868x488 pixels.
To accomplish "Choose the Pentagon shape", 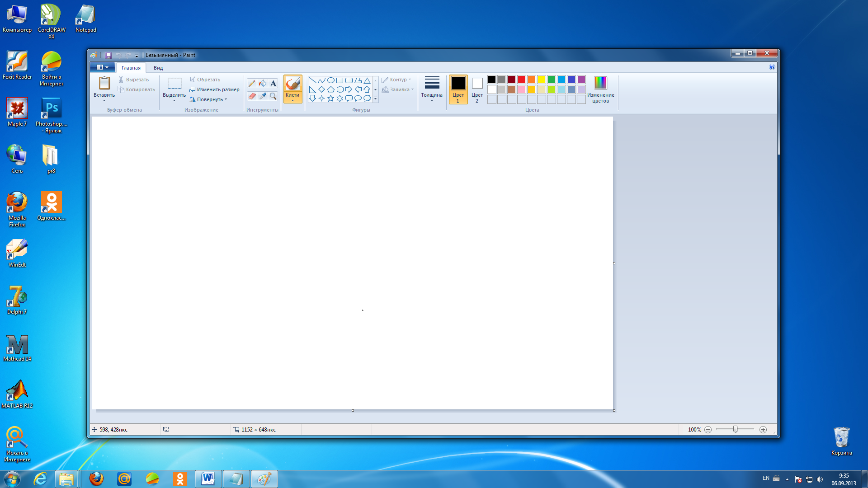I will tap(330, 89).
